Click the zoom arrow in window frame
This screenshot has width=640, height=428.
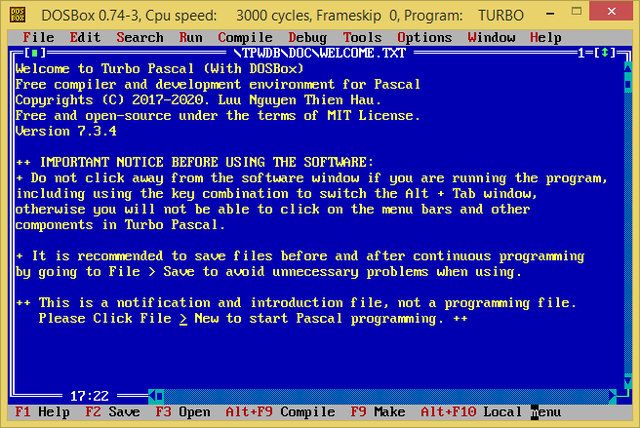tap(605, 53)
